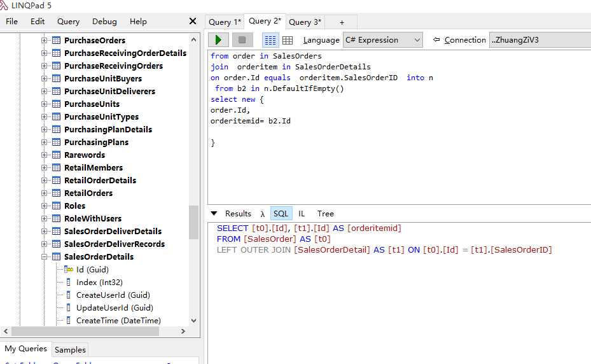Image resolution: width=591 pixels, height=364 pixels.
Task: Switch results to data grid view icon
Action: [x=288, y=40]
